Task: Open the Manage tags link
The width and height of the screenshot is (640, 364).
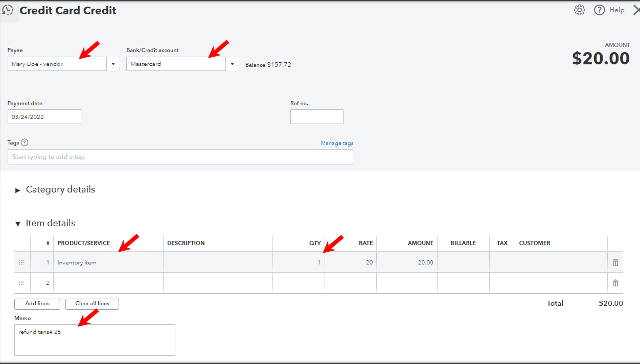Action: tap(337, 143)
